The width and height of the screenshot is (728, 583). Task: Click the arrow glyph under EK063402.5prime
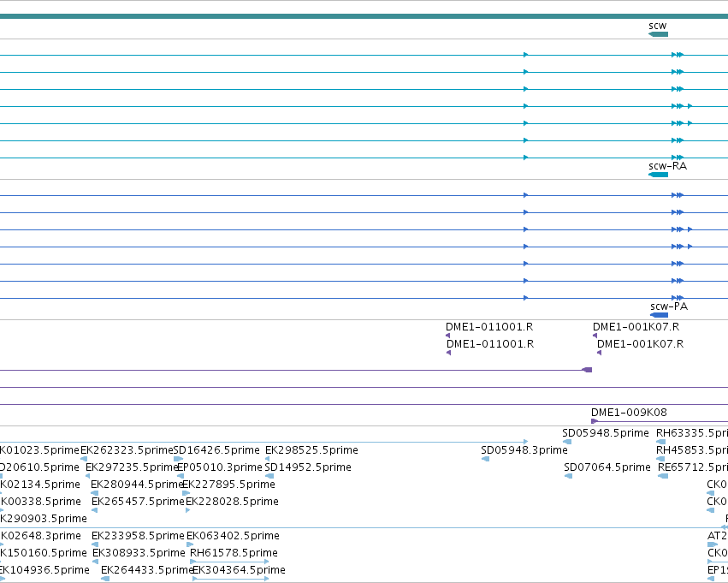[190, 544]
